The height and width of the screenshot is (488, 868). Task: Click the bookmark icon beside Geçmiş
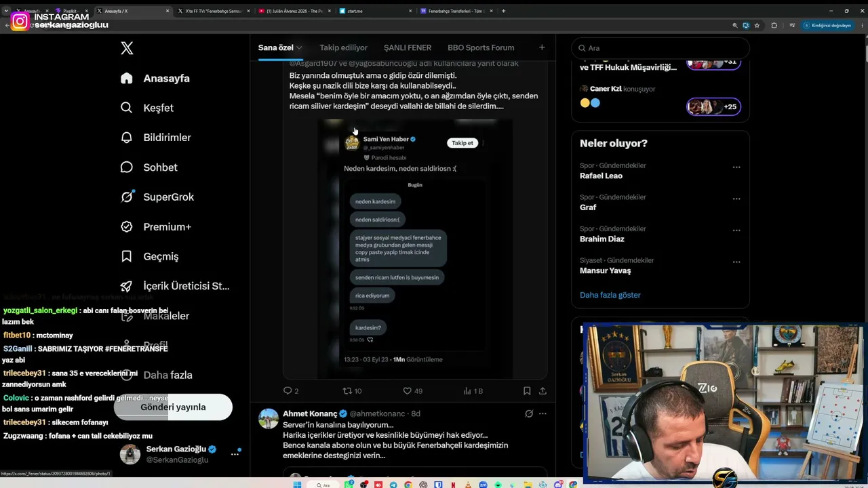(127, 256)
